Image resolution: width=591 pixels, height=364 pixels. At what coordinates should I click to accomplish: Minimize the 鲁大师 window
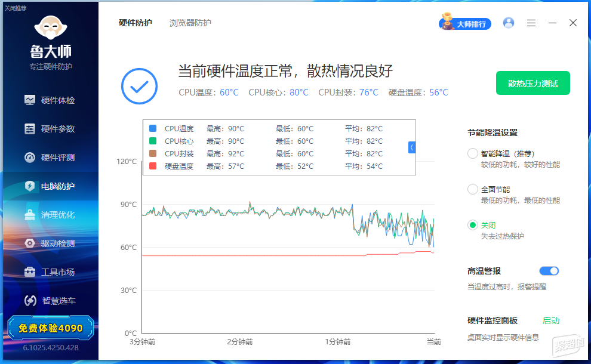click(x=552, y=23)
